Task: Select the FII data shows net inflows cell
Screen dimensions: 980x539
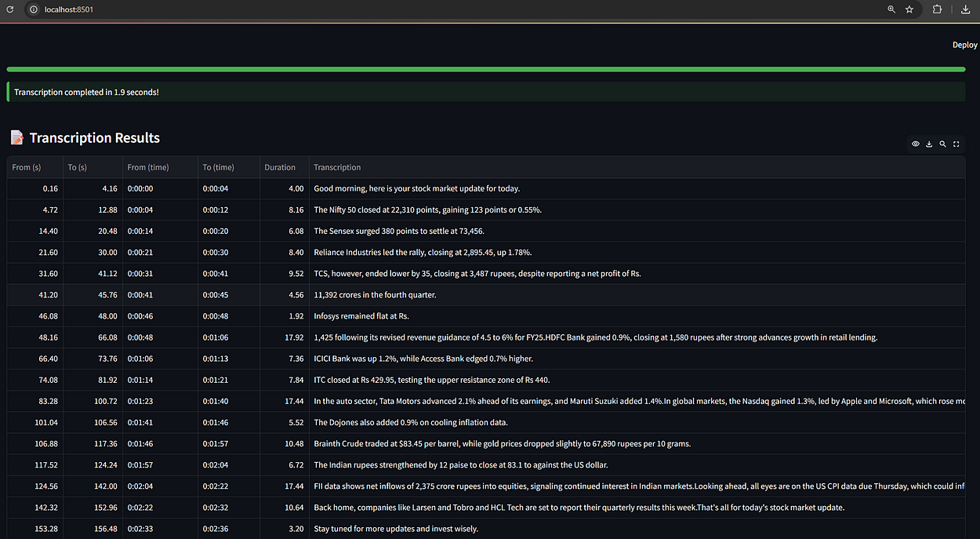Action: [637, 485]
